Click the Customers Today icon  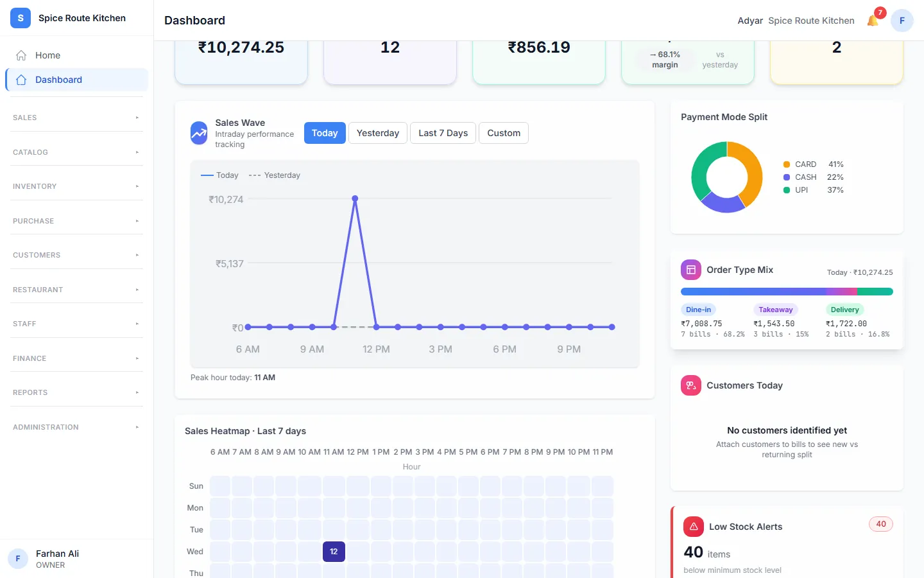[691, 385]
